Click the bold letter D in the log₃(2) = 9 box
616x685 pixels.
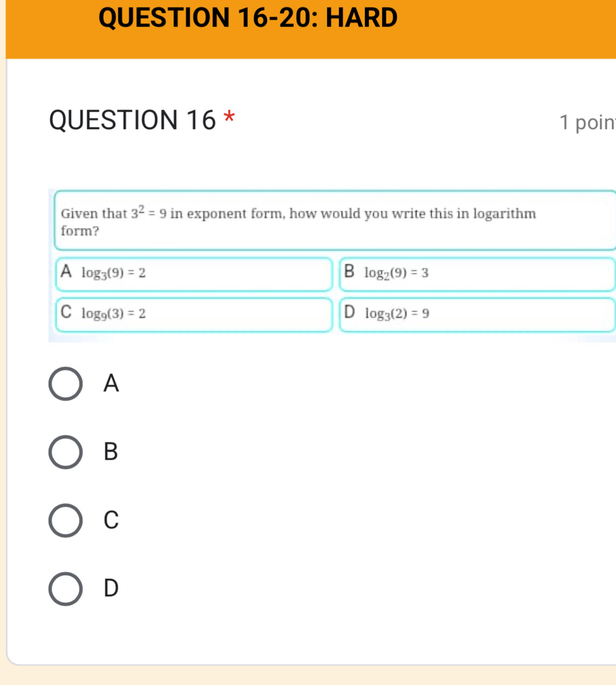pos(350,312)
